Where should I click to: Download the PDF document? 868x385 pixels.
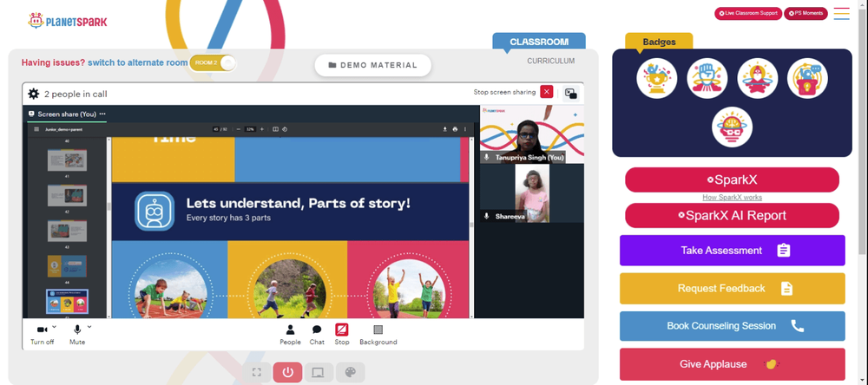(444, 129)
